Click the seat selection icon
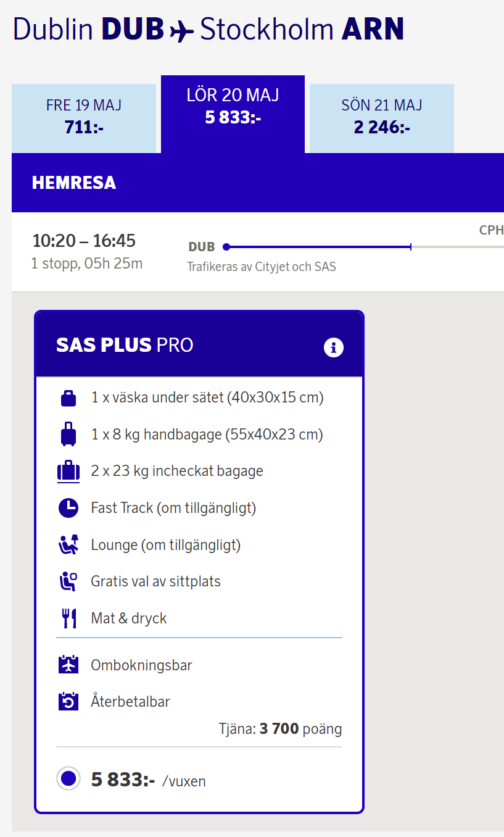 tap(68, 581)
